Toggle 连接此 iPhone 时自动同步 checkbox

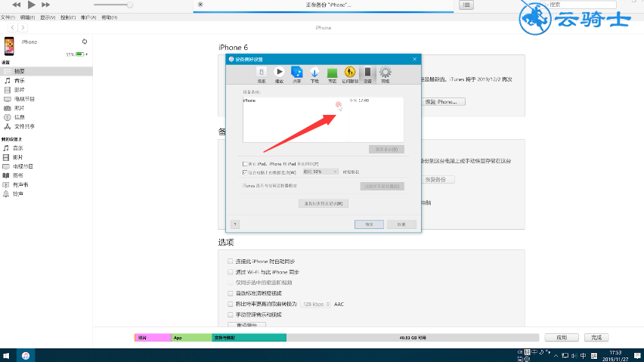point(231,261)
